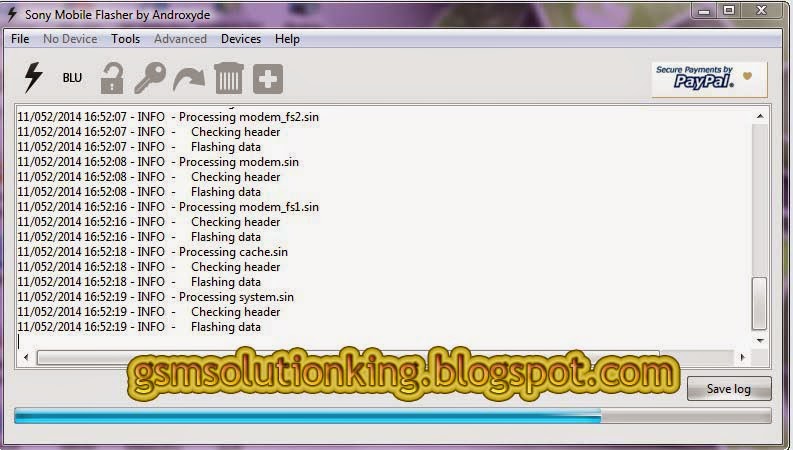
Task: Click 'Checking header' line at 16:52:07
Action: pyautogui.click(x=149, y=132)
